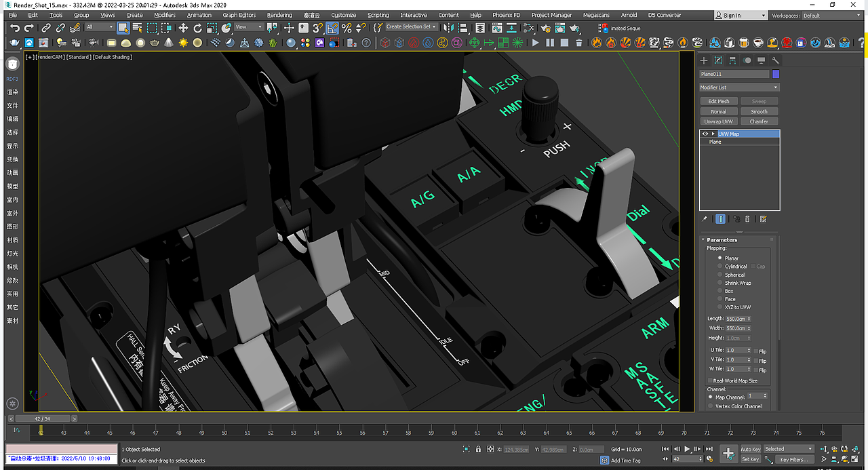
Task: Click the large Set Keys plus button
Action: pyautogui.click(x=728, y=454)
